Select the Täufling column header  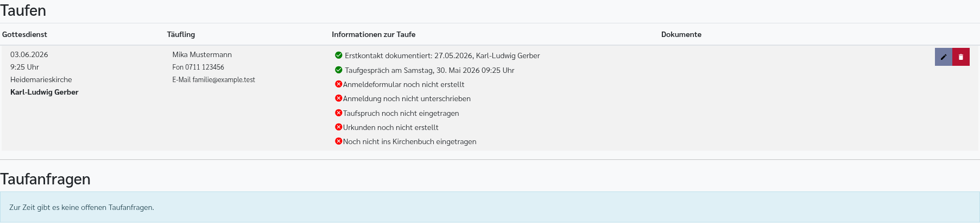pyautogui.click(x=181, y=34)
